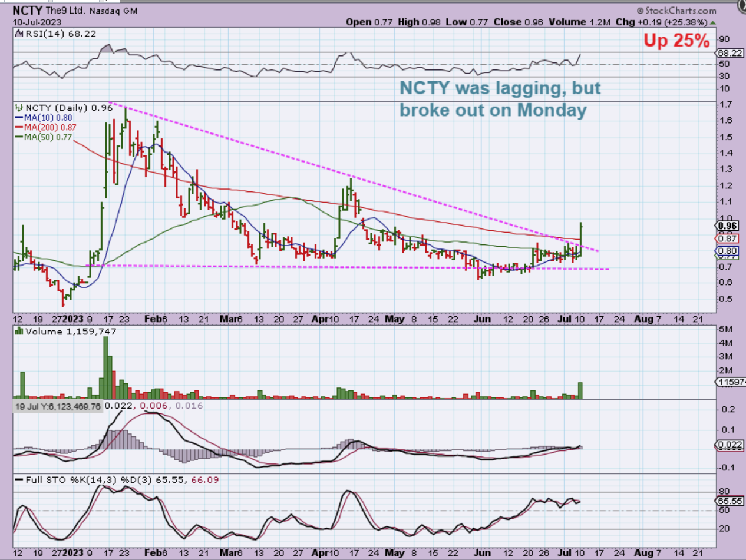Click the NCTY ticker symbol in the chart title
The width and height of the screenshot is (746, 560).
pyautogui.click(x=27, y=11)
